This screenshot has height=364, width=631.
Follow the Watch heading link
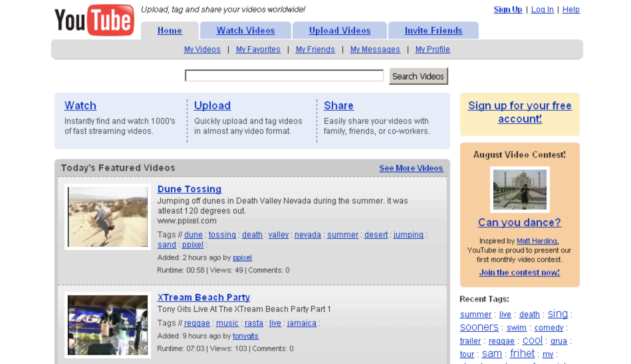click(x=80, y=106)
